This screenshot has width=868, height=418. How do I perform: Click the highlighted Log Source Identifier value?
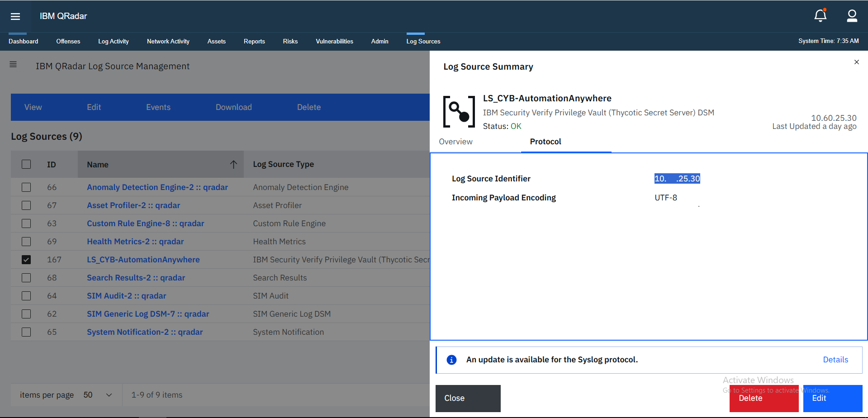pyautogui.click(x=677, y=179)
